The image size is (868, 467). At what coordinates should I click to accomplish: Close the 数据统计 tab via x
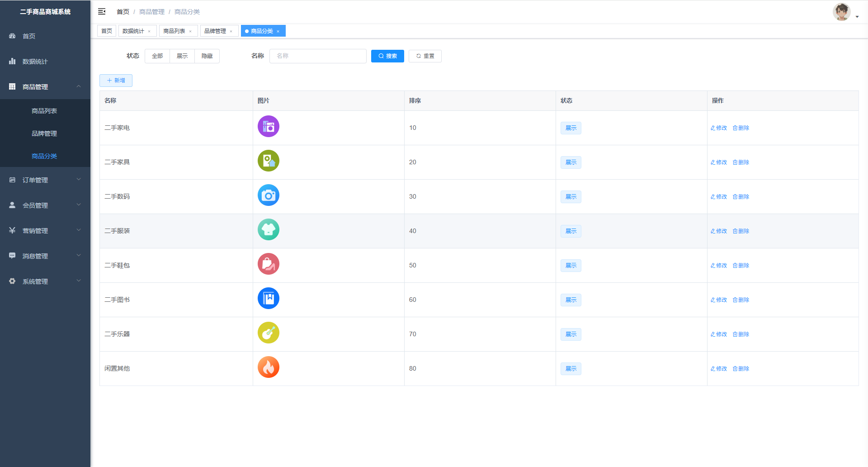click(149, 31)
